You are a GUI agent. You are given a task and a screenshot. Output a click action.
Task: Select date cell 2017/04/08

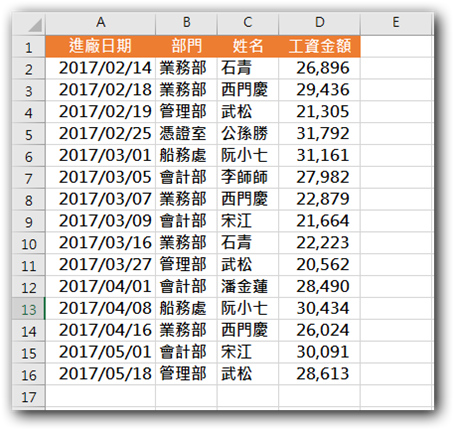click(x=100, y=308)
